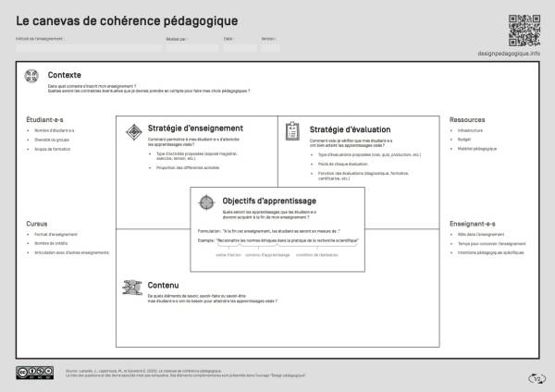Viewport: 555px width, 392px height.
Task: Click the Stratégie d'évaluation clipboard icon
Action: [x=293, y=130]
